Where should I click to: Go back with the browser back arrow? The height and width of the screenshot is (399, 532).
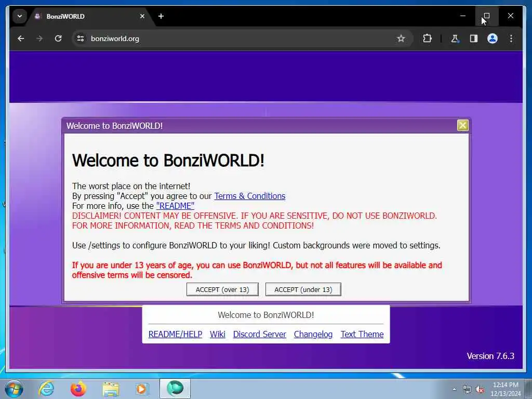tap(21, 38)
